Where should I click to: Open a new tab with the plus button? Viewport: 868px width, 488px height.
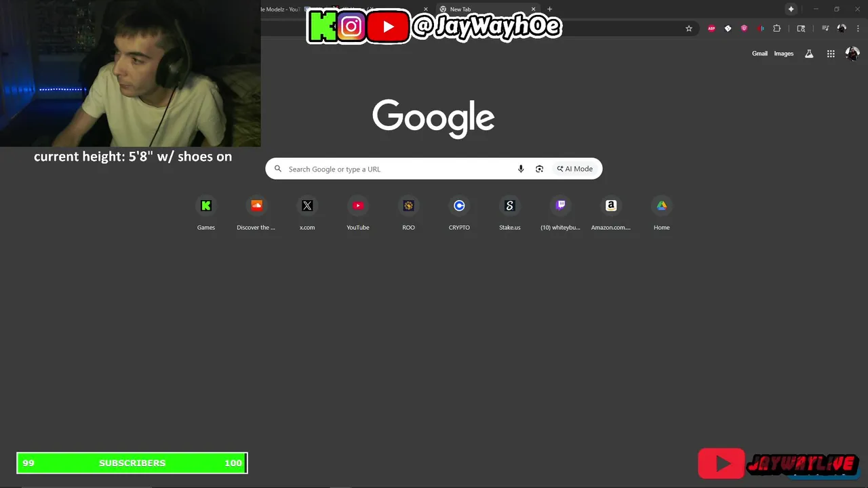click(549, 9)
